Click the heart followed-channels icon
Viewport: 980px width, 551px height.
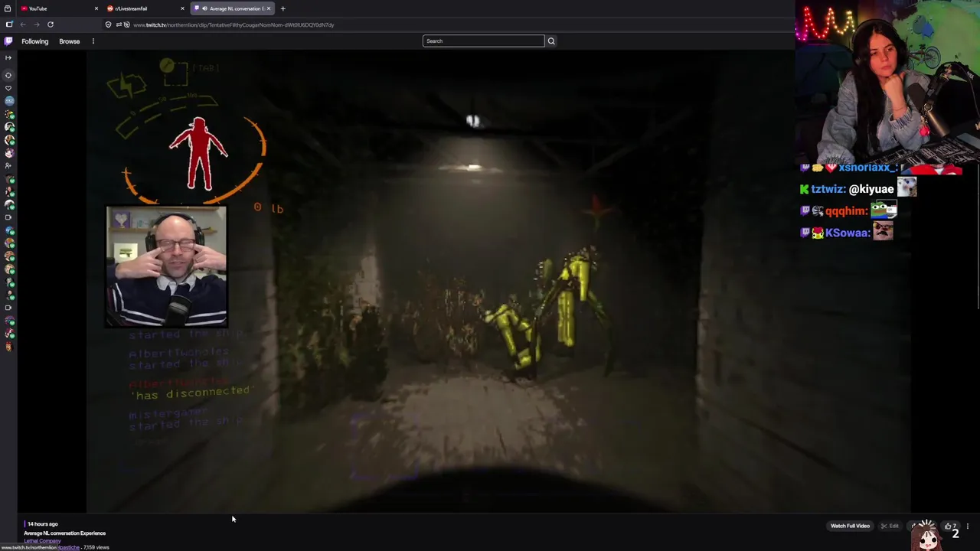click(8, 89)
